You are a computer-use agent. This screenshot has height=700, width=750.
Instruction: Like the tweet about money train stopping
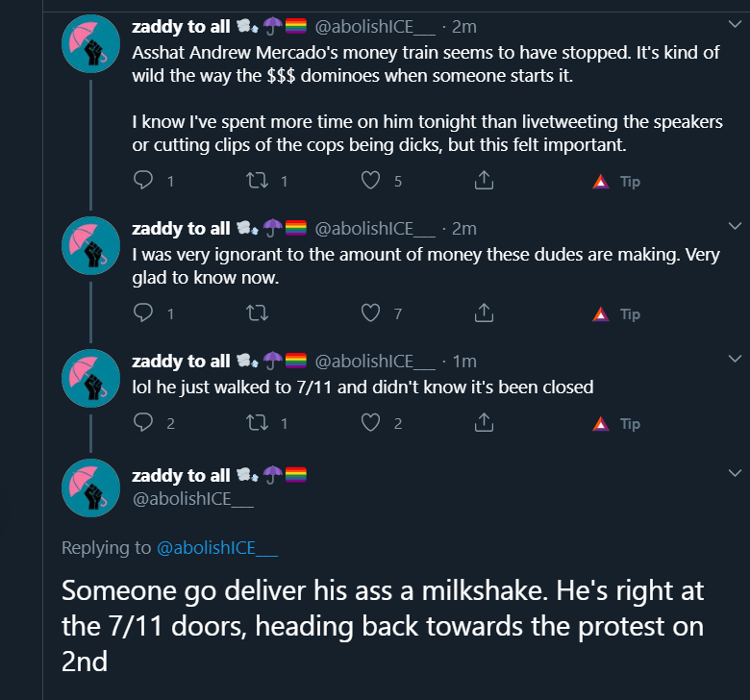pyautogui.click(x=370, y=181)
